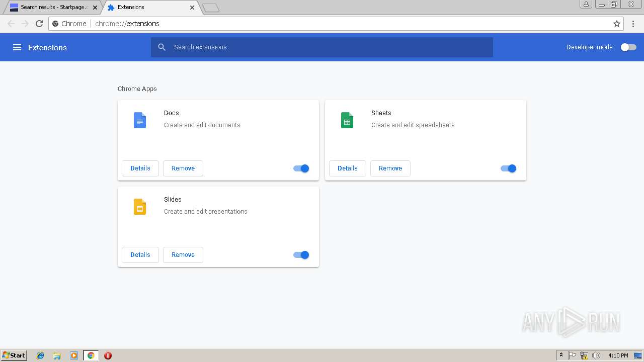Open the file explorer taskbar icon
Viewport: 644px width, 362px height.
pos(57,355)
